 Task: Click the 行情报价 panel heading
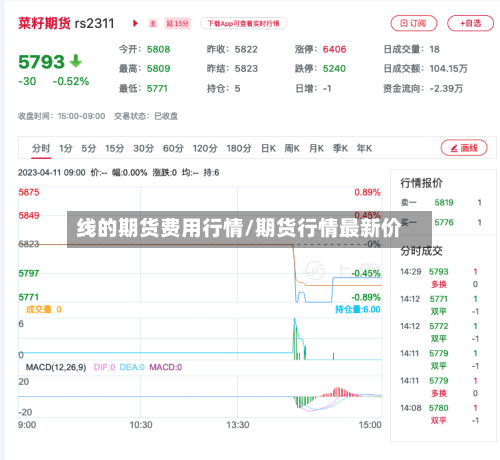coord(421,183)
